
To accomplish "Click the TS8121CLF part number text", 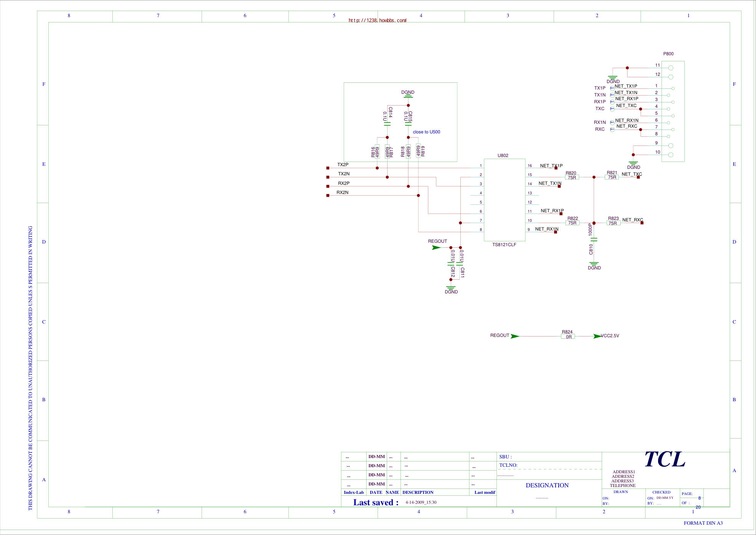I will pyautogui.click(x=504, y=245).
